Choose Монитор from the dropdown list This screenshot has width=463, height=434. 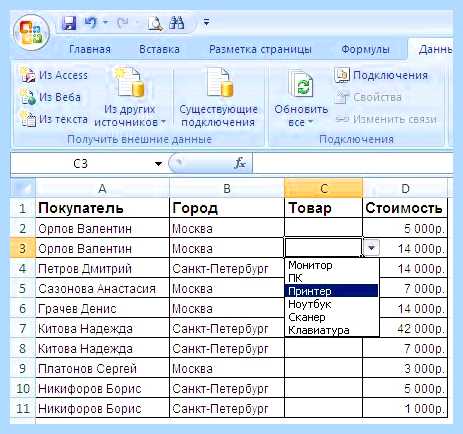click(332, 265)
